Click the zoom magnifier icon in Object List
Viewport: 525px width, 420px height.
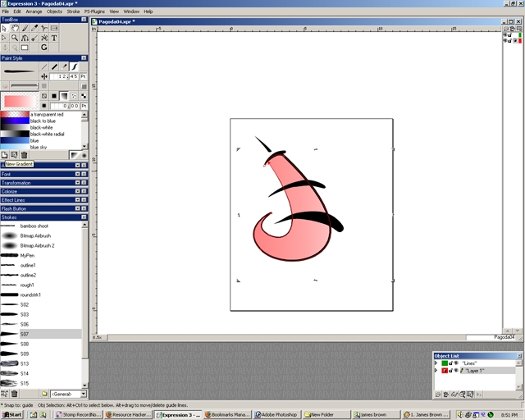coord(462,395)
